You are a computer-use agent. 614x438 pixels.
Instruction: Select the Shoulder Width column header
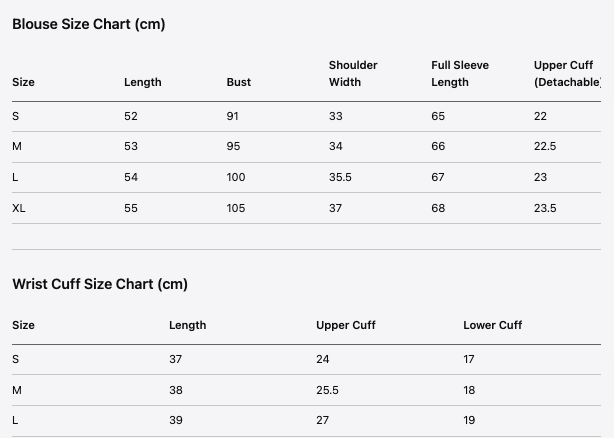pyautogui.click(x=353, y=73)
